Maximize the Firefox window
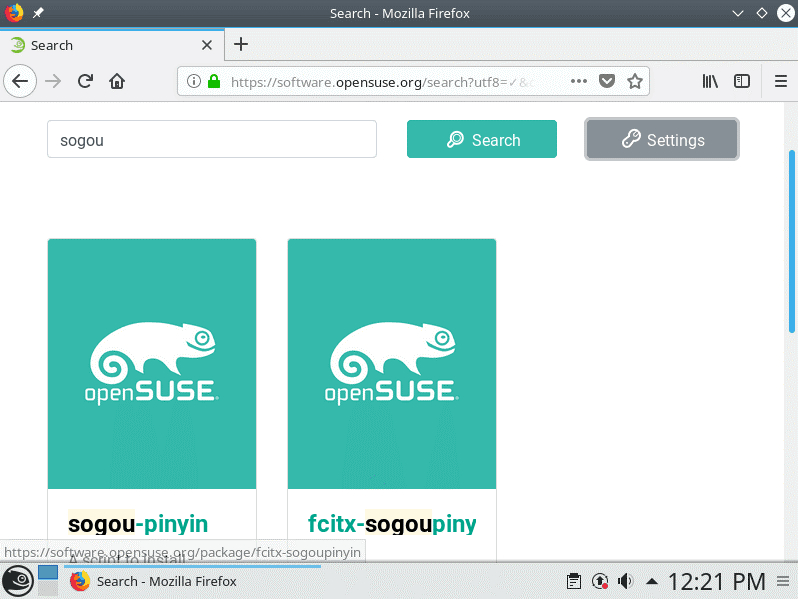 [762, 13]
